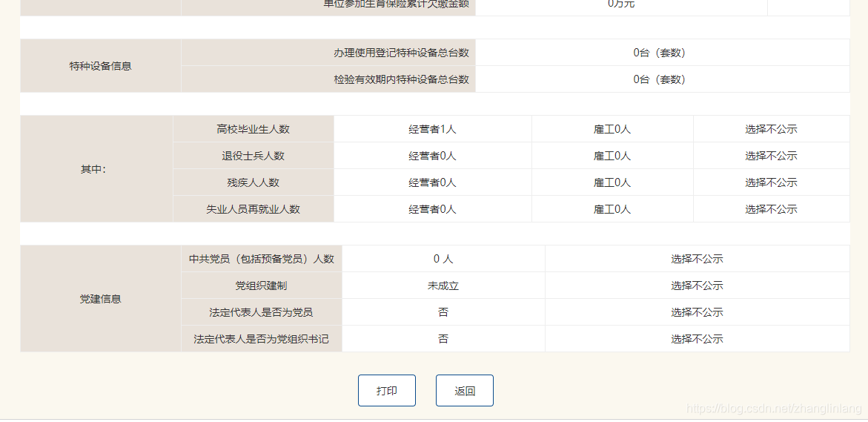Click 选择不公示 in 法定代表人是否为党组织书记 row

[x=698, y=339]
